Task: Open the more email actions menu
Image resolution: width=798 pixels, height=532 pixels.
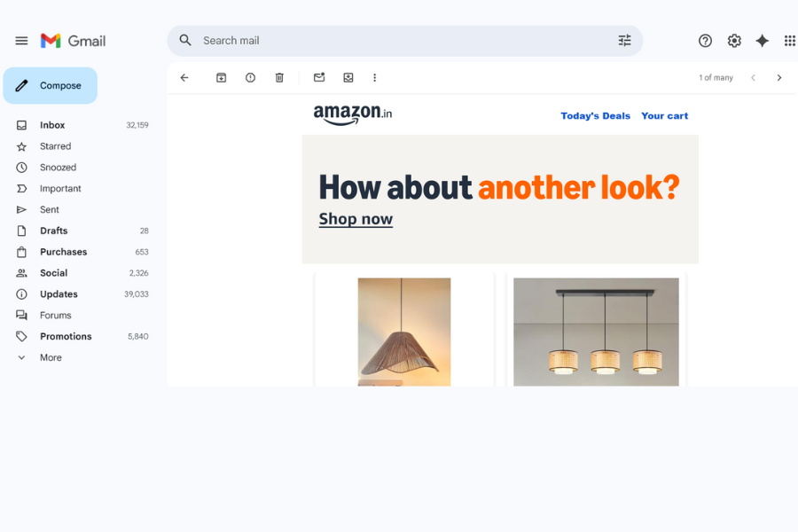Action: coord(374,77)
